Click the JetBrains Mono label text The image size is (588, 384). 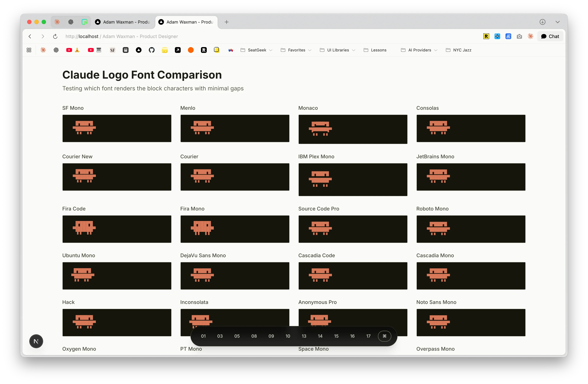[x=435, y=156]
